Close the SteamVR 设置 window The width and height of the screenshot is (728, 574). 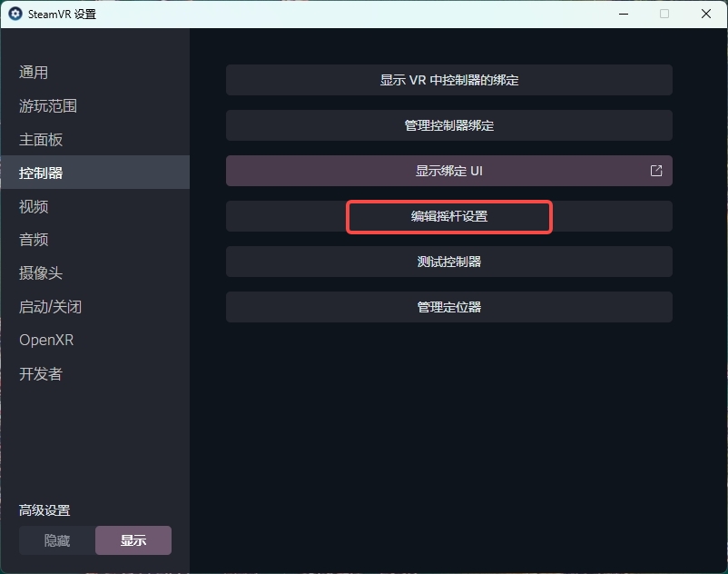706,14
